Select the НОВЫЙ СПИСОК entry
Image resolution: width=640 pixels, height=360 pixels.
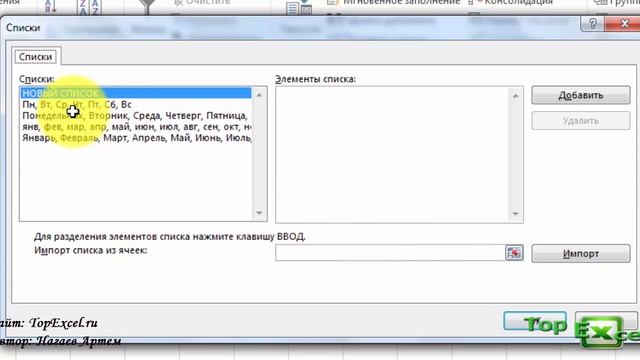tap(136, 93)
